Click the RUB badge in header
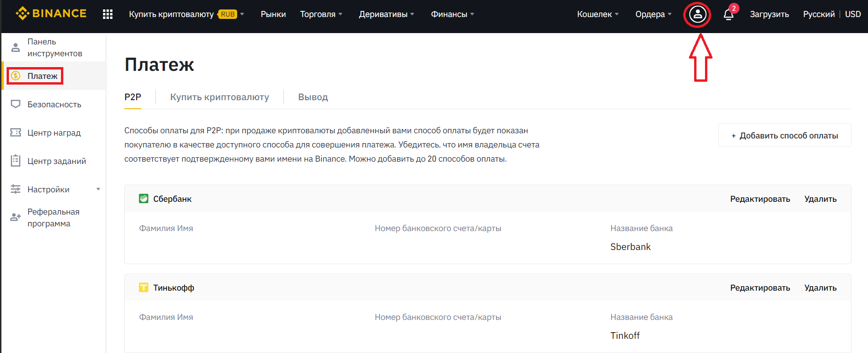 pos(228,14)
